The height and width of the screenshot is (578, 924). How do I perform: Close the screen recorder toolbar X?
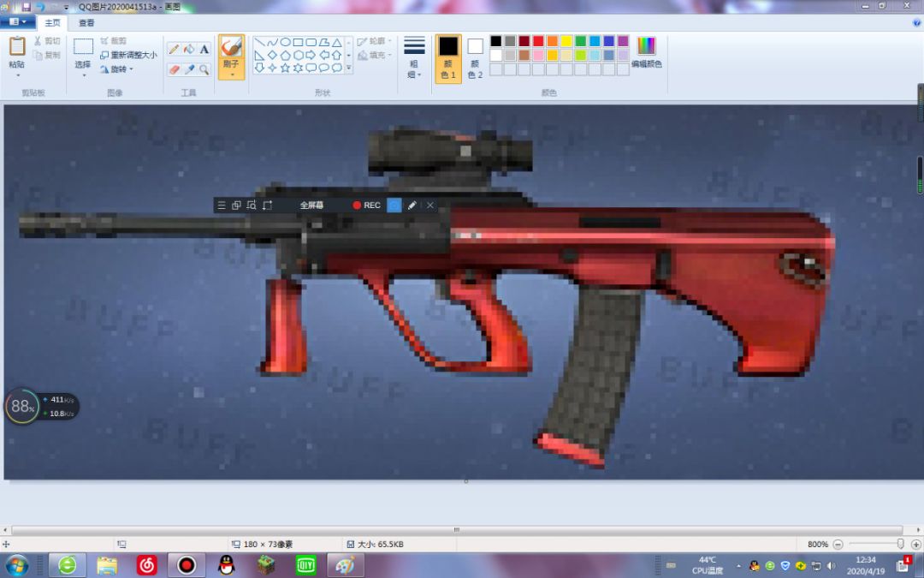coord(430,206)
